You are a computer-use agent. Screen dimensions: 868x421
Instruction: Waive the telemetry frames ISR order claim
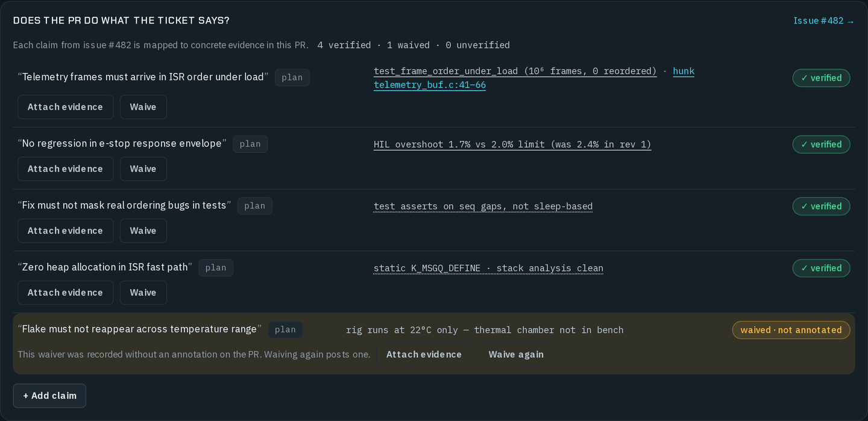143,107
